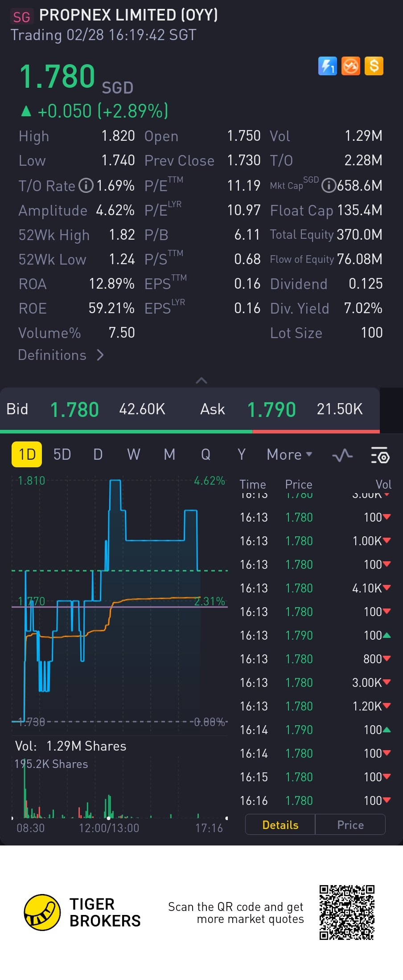Open the chart indicator wave icon
This screenshot has height=980, width=403.
point(342,455)
